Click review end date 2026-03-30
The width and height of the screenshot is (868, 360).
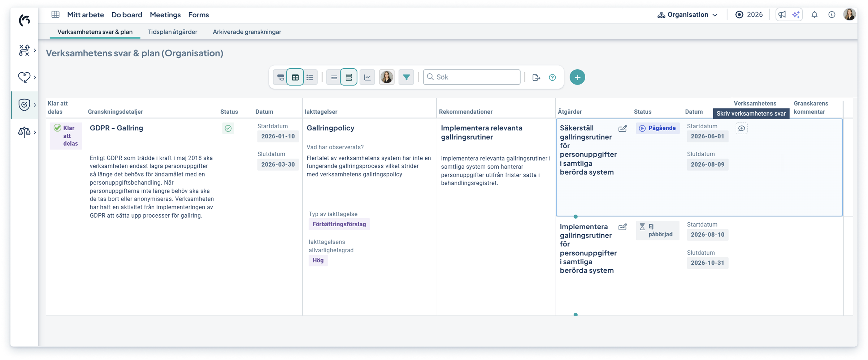(278, 164)
